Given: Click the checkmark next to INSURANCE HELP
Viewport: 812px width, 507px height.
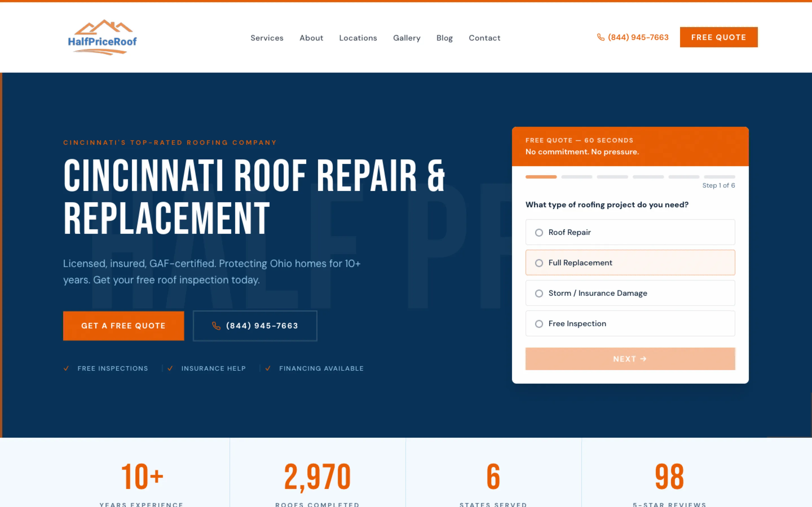Looking at the screenshot, I should click(171, 368).
